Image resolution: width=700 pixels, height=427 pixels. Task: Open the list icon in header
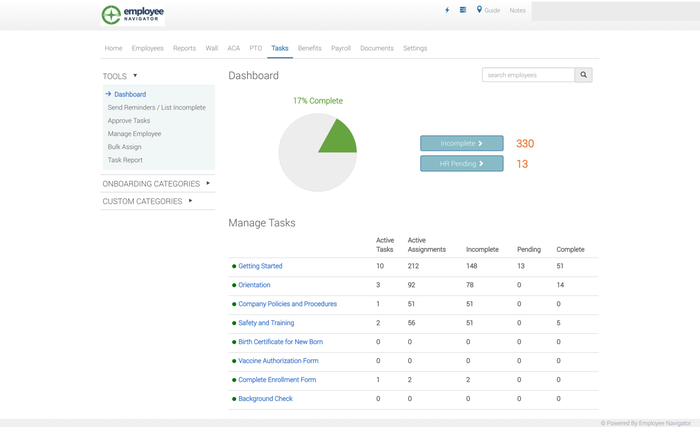click(463, 10)
